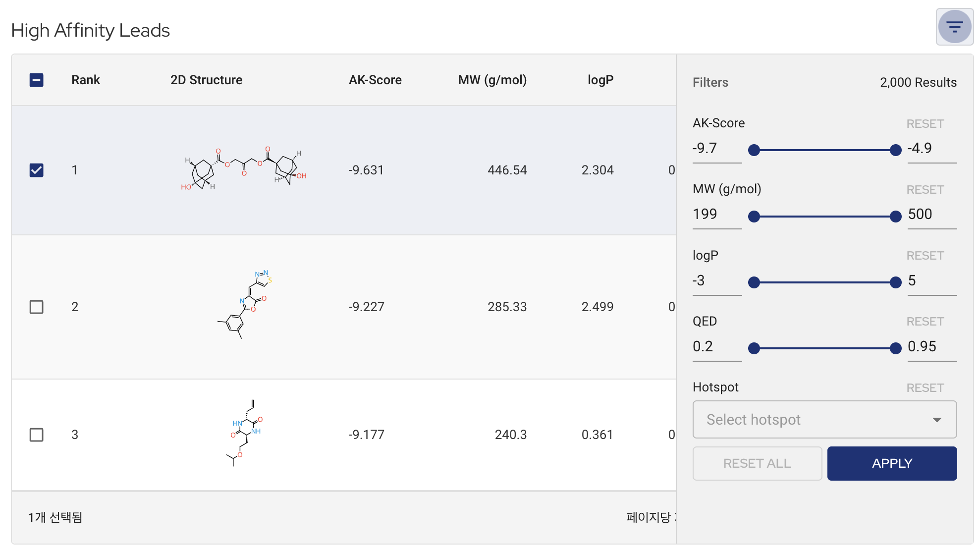Check the rank 2 row checkbox
Image resolution: width=980 pixels, height=550 pixels.
point(37,307)
